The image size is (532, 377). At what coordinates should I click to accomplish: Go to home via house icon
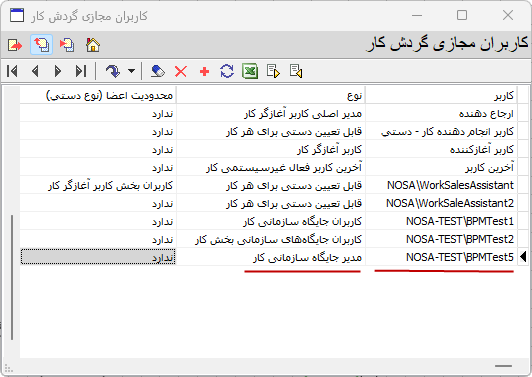click(x=93, y=45)
